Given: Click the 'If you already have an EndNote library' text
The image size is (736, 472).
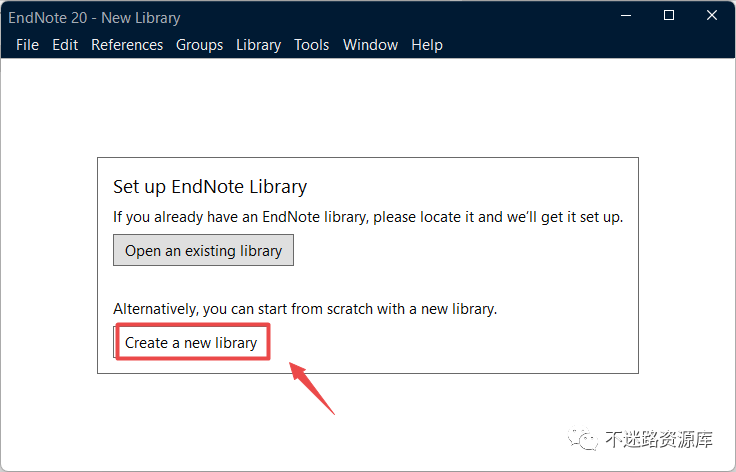Looking at the screenshot, I should (x=368, y=217).
